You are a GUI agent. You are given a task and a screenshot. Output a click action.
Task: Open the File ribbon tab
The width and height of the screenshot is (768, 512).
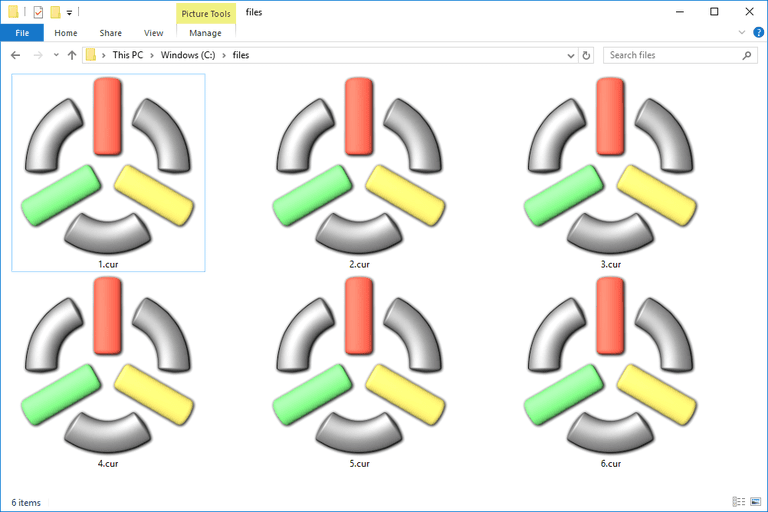tap(22, 33)
